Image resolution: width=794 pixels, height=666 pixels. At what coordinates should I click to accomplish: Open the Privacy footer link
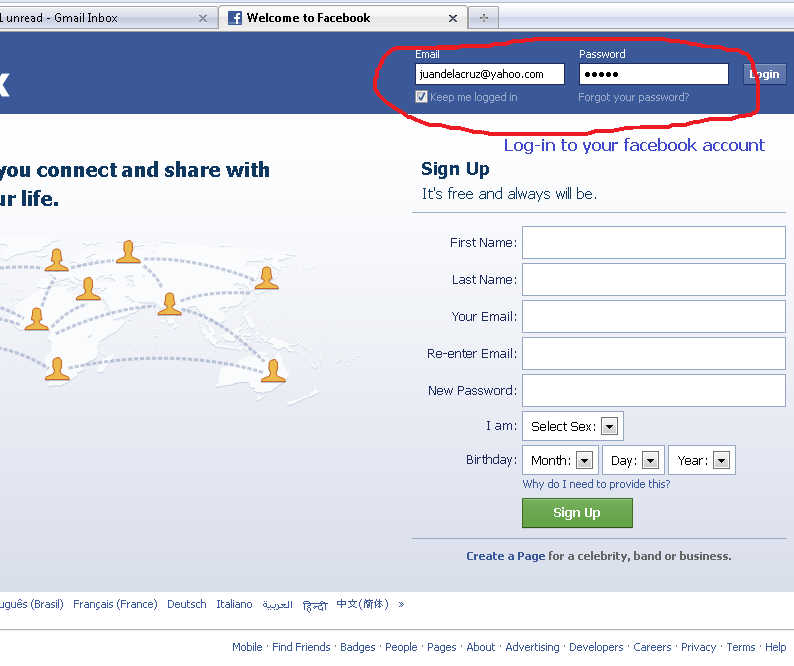click(698, 647)
